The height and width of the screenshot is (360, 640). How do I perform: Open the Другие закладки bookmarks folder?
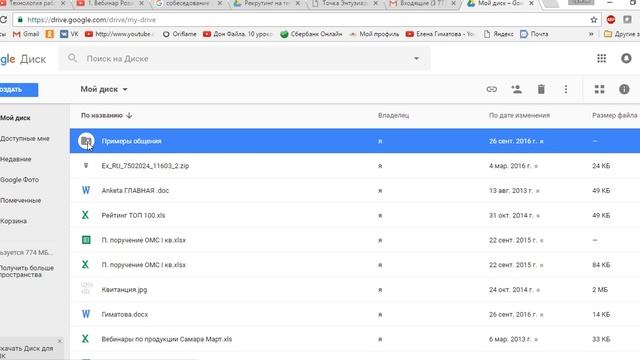622,34
